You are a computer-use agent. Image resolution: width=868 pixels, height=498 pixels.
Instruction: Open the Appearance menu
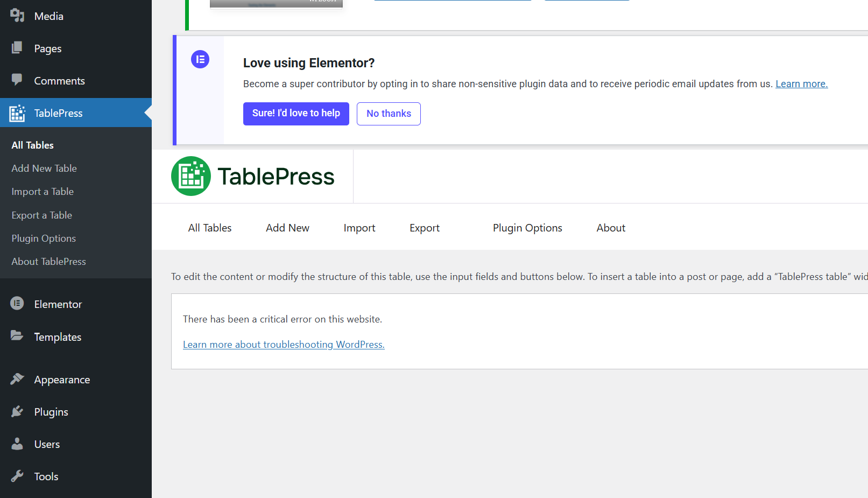pos(76,380)
